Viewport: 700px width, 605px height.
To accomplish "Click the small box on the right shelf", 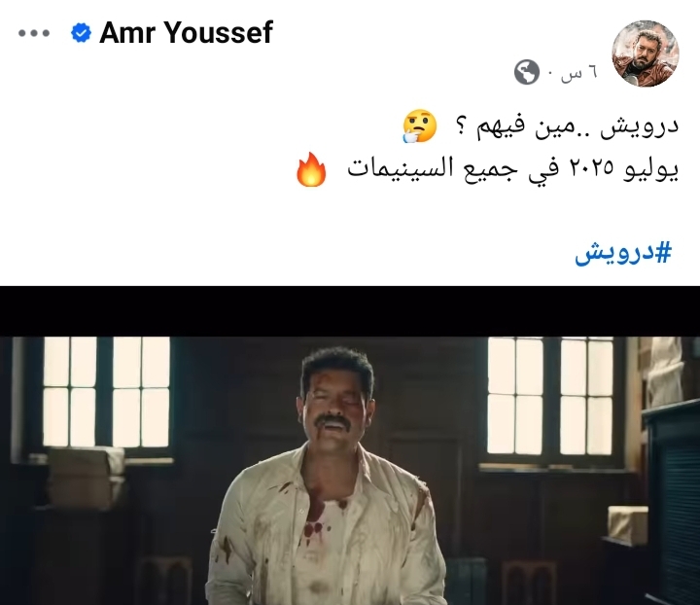I will [x=628, y=524].
